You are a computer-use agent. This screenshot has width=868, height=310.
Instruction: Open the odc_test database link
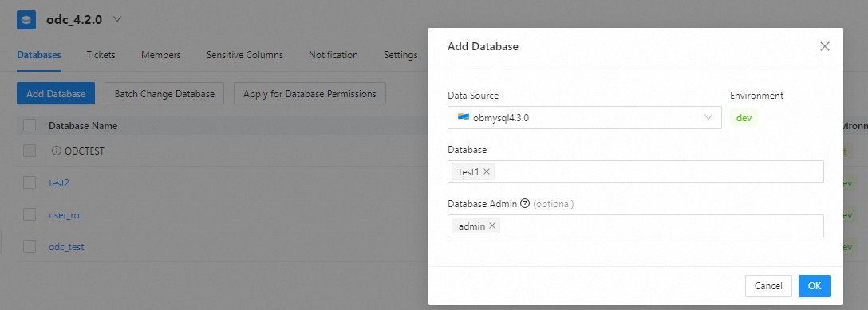pyautogui.click(x=66, y=247)
